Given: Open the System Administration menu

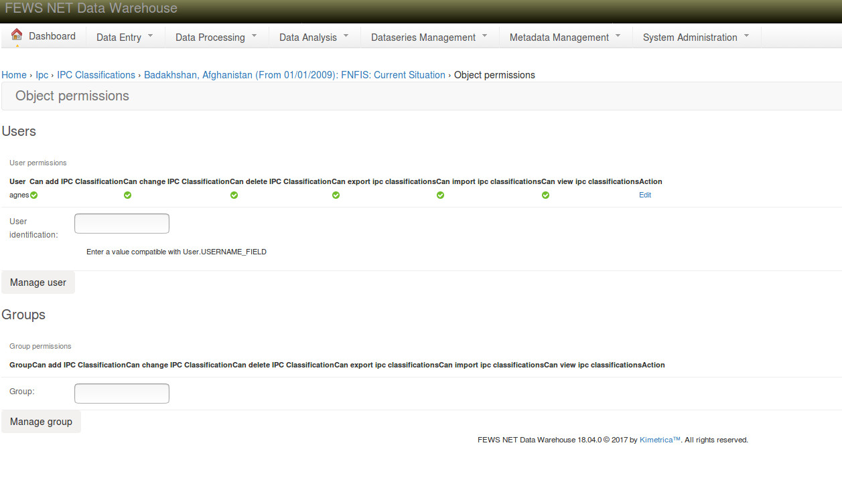Looking at the screenshot, I should pyautogui.click(x=696, y=37).
